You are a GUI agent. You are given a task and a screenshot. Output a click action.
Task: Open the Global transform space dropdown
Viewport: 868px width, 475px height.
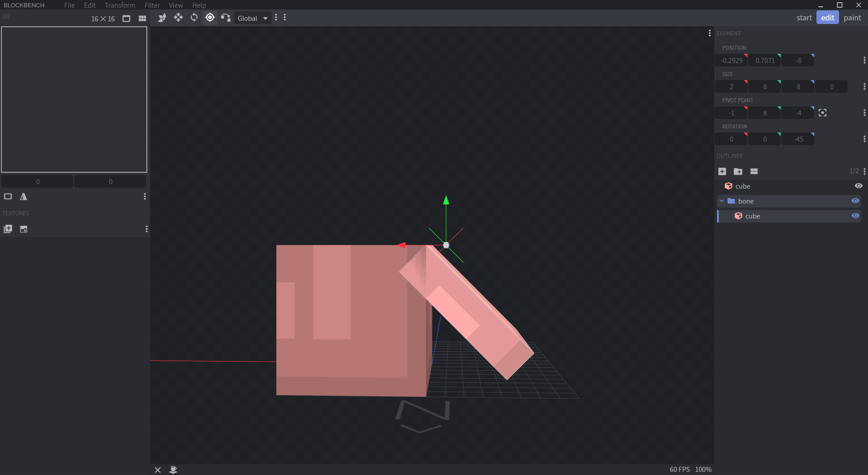pyautogui.click(x=252, y=18)
